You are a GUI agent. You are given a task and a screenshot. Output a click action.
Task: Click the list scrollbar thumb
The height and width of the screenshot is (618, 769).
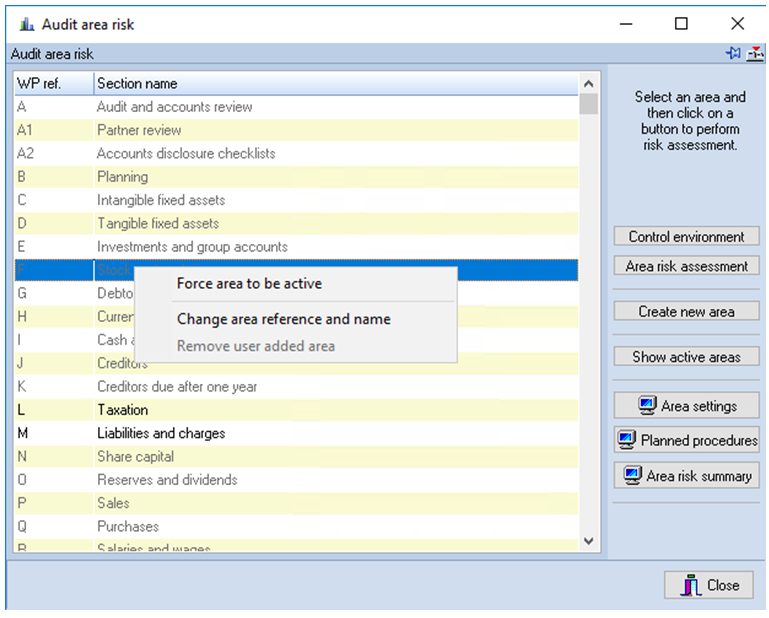589,104
